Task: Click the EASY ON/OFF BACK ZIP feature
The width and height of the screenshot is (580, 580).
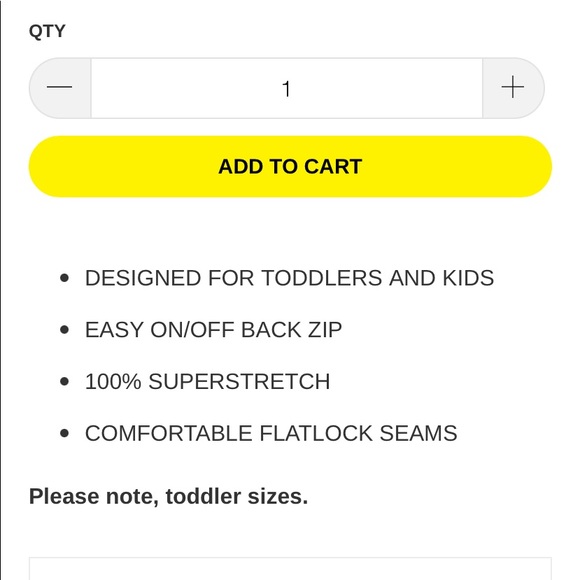Action: [x=213, y=330]
